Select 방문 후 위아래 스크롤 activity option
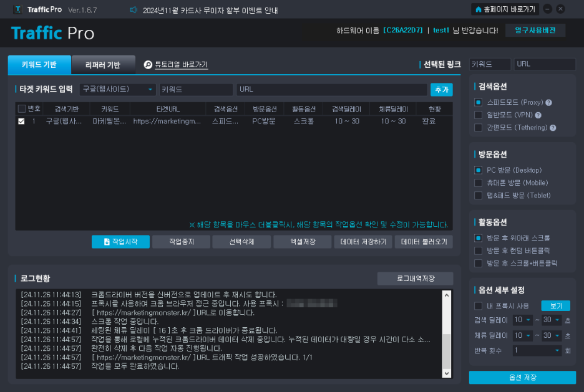Image resolution: width=584 pixels, height=392 pixels. click(x=478, y=238)
